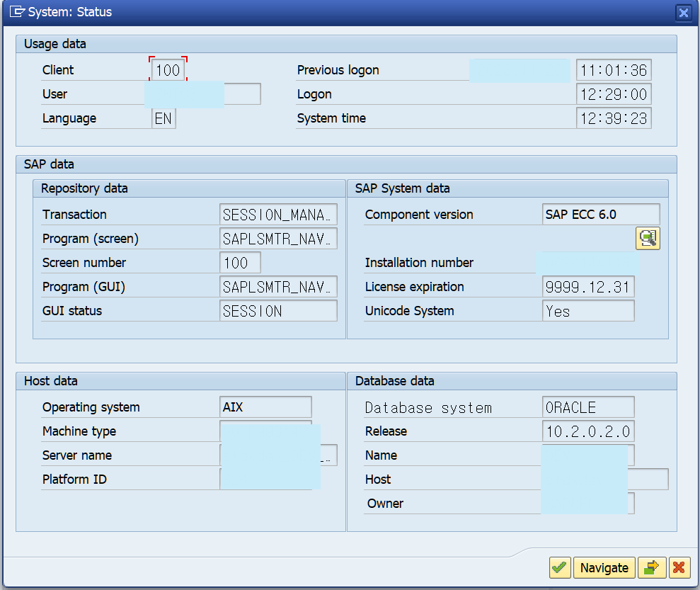Click the Logon label
Screen dimensions: 700x590
tap(314, 95)
